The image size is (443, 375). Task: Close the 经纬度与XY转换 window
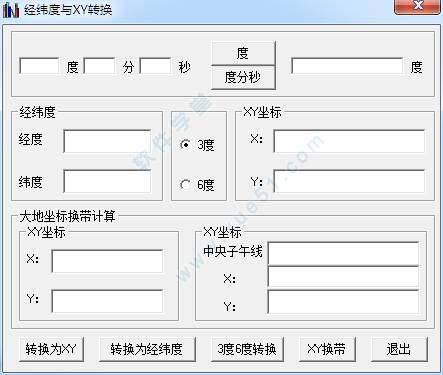click(x=417, y=7)
